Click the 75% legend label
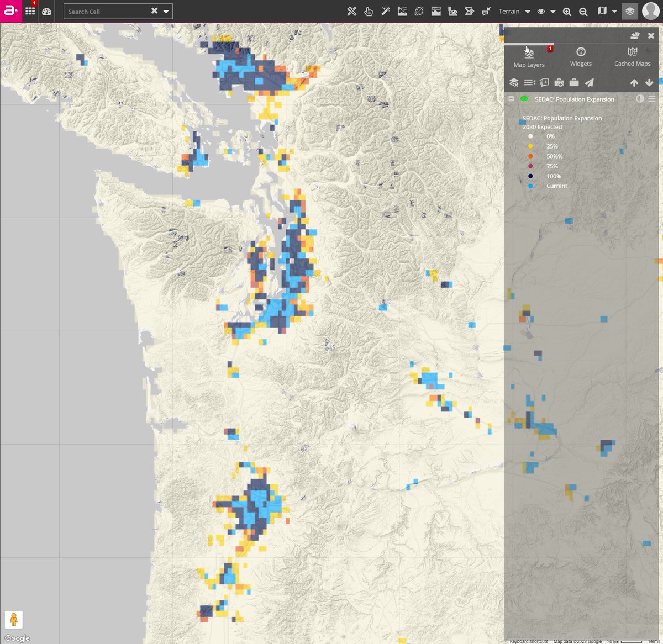 552,166
